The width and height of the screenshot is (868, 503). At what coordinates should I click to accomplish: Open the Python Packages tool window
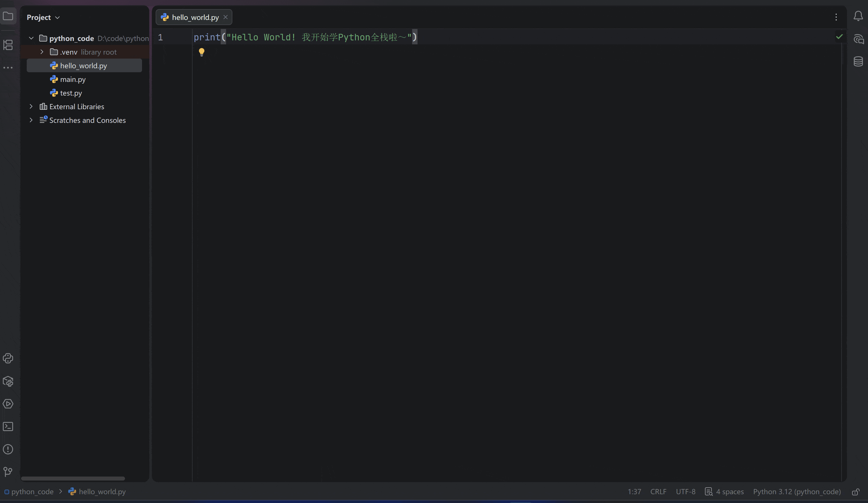tap(8, 381)
